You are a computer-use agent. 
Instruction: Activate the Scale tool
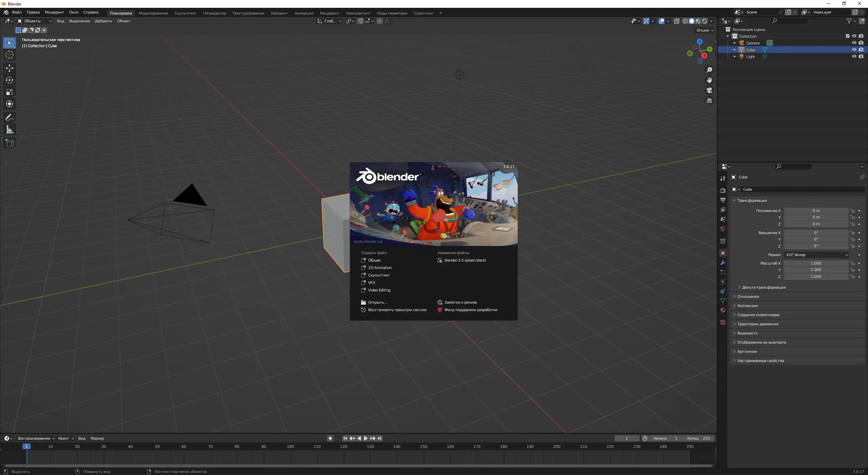(x=9, y=92)
